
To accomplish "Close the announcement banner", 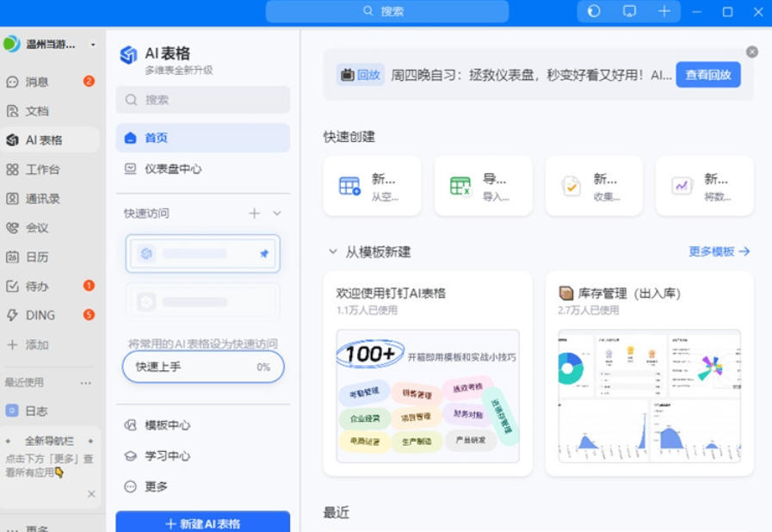I will (752, 52).
